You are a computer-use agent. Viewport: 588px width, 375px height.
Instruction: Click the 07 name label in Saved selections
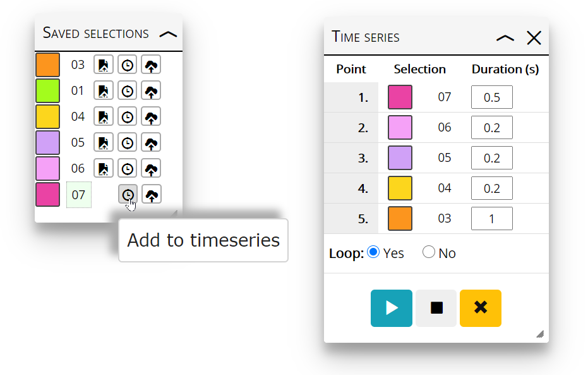[x=79, y=195]
